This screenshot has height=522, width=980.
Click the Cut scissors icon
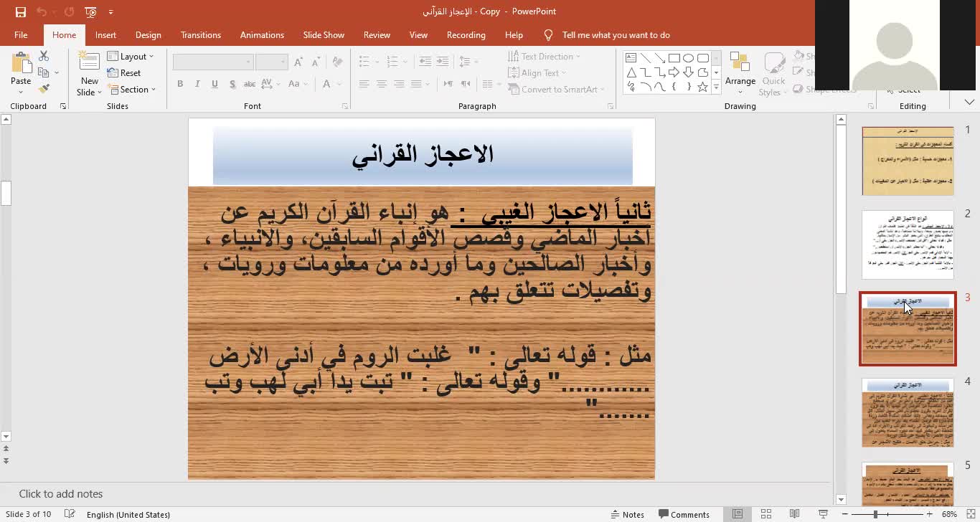(44, 56)
